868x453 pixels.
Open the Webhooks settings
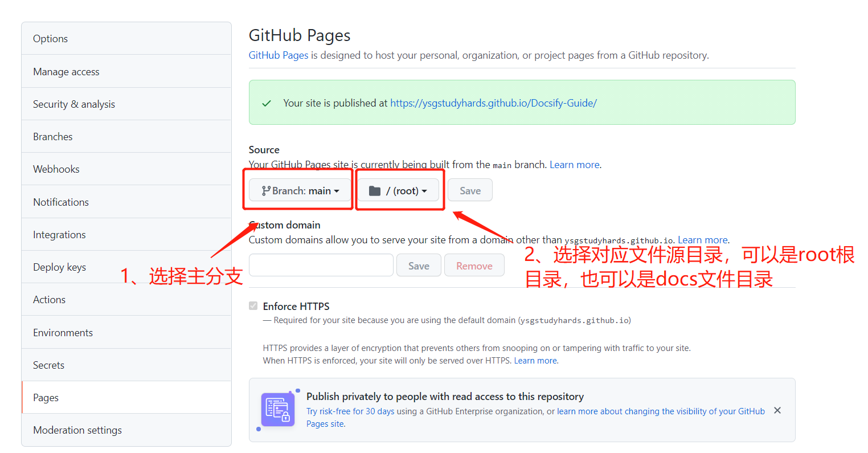point(126,169)
